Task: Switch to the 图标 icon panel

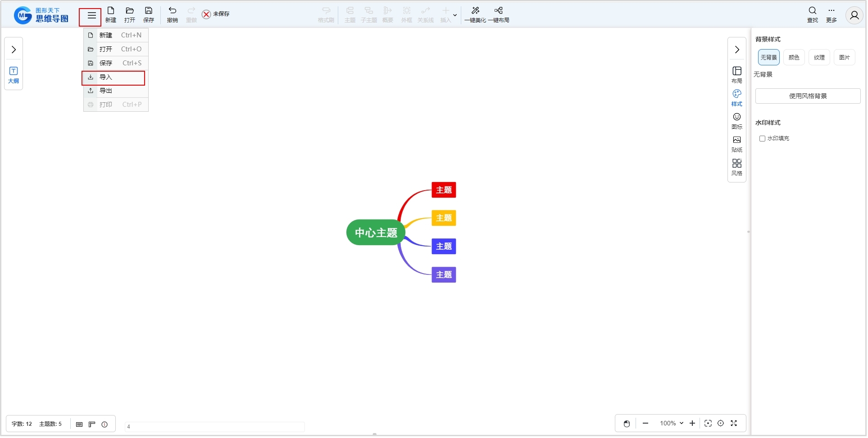Action: point(737,121)
